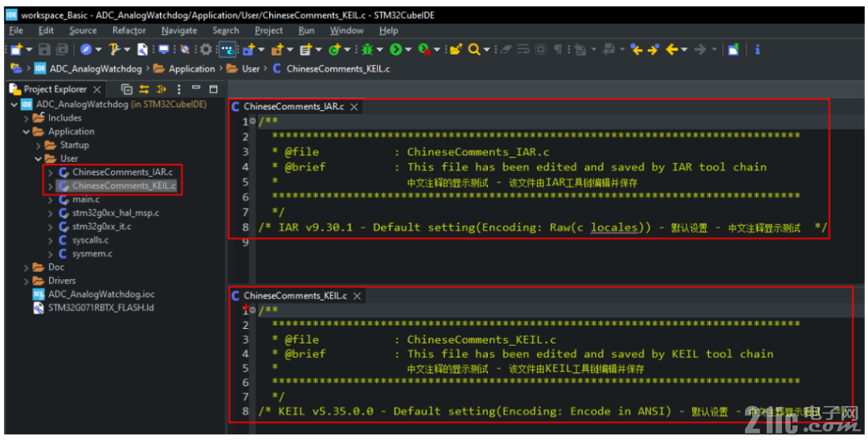The image size is (868, 440).
Task: Toggle Block Selection Mode button
Action: pos(541,49)
